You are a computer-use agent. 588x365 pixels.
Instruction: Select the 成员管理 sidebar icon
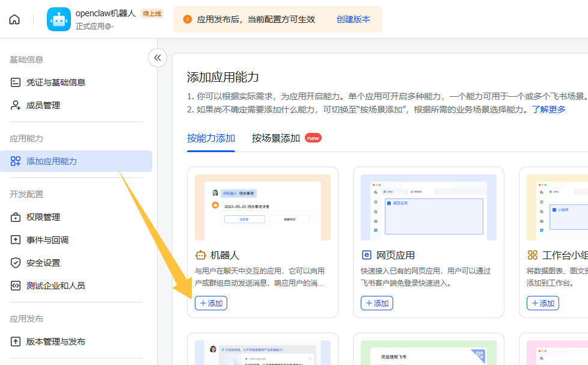(14, 105)
